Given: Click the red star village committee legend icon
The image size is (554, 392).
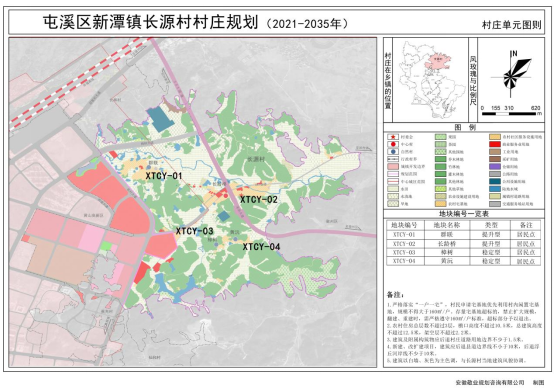Looking at the screenshot, I should pos(393,137).
